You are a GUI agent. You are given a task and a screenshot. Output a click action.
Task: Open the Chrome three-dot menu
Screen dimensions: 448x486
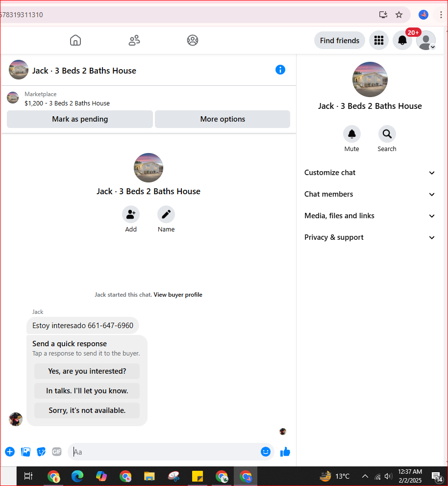click(x=441, y=15)
